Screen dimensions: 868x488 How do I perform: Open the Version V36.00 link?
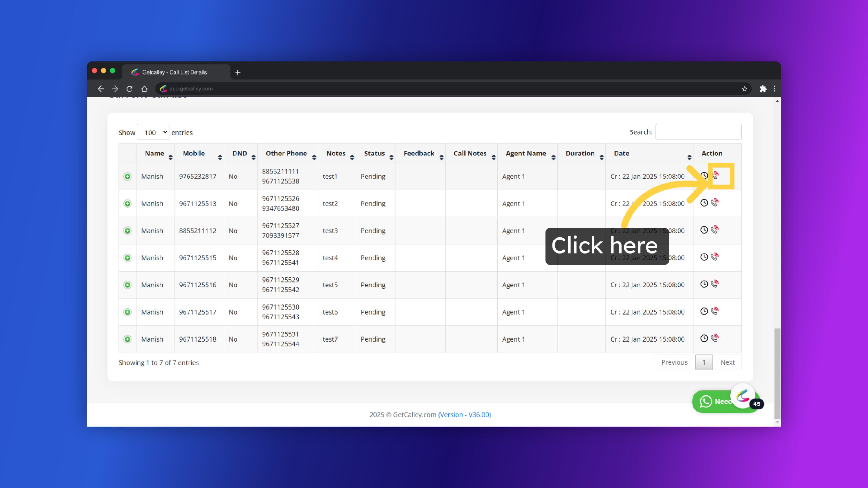[464, 415]
